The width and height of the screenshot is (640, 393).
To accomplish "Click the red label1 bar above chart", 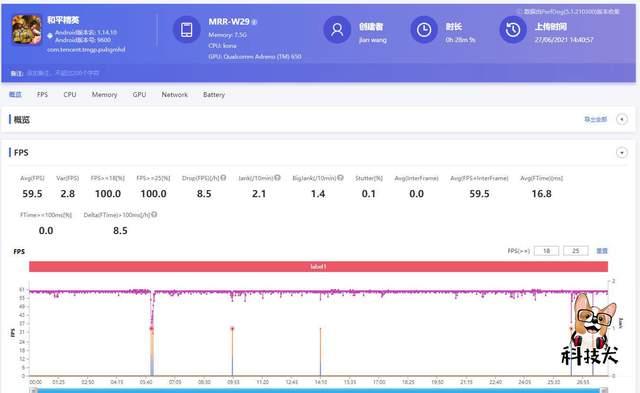I will pyautogui.click(x=318, y=266).
